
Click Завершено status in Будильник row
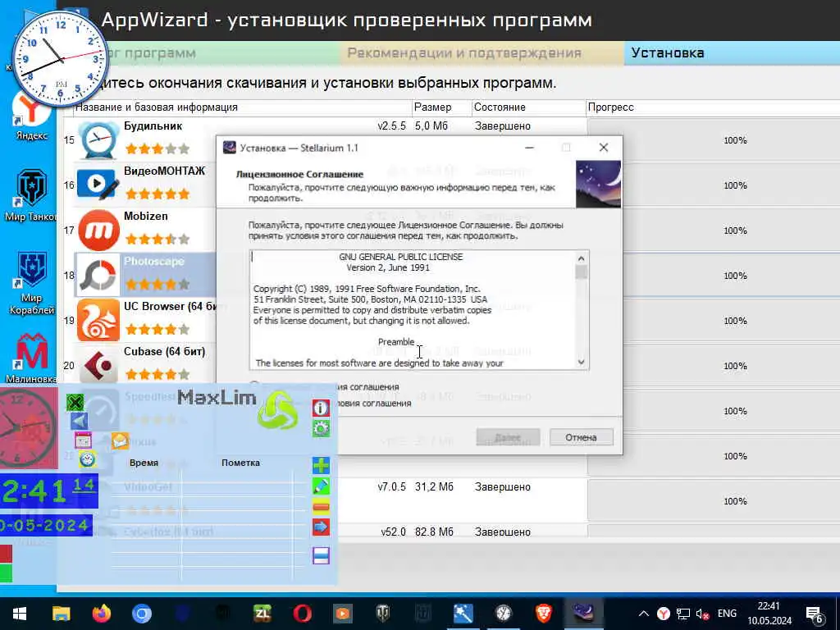pyautogui.click(x=503, y=126)
